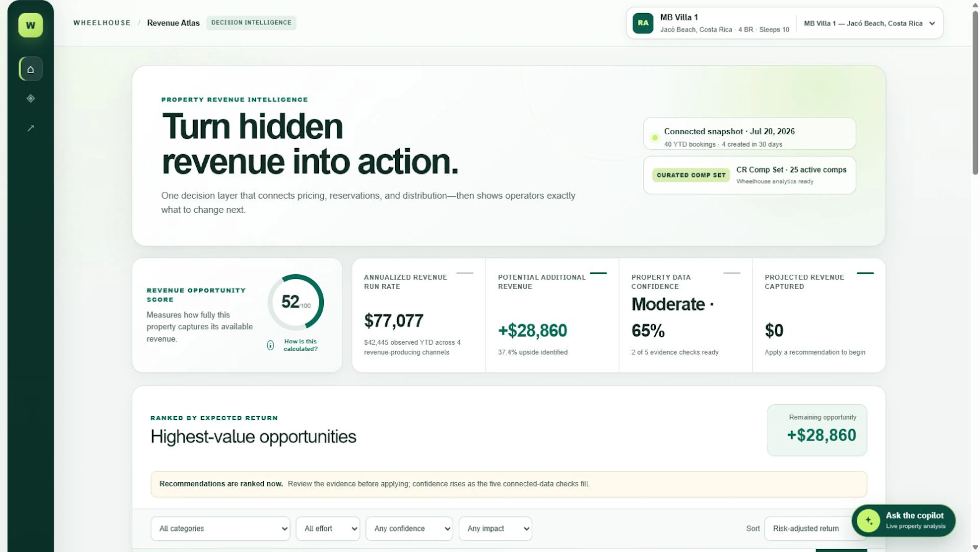Open the All effort dropdown
Image resolution: width=980 pixels, height=552 pixels.
(328, 528)
